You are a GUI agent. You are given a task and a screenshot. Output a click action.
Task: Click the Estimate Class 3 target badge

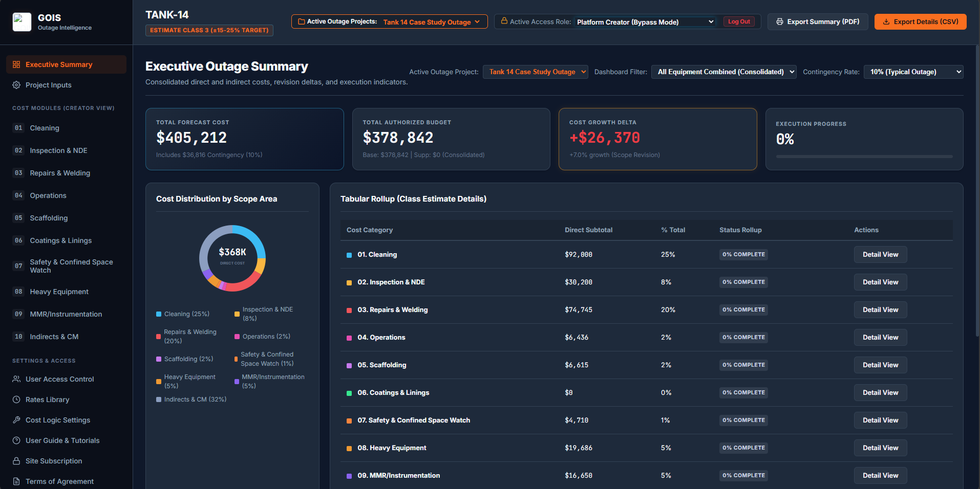(x=209, y=30)
